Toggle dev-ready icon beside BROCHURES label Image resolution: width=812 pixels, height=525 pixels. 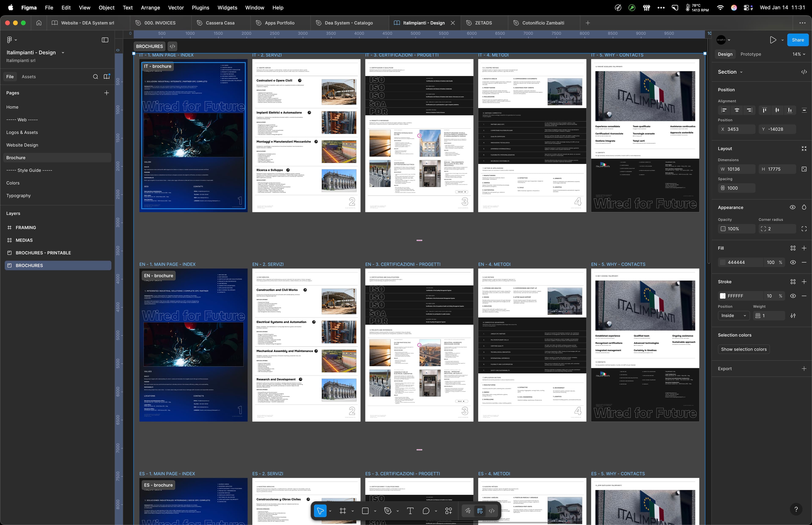[172, 46]
